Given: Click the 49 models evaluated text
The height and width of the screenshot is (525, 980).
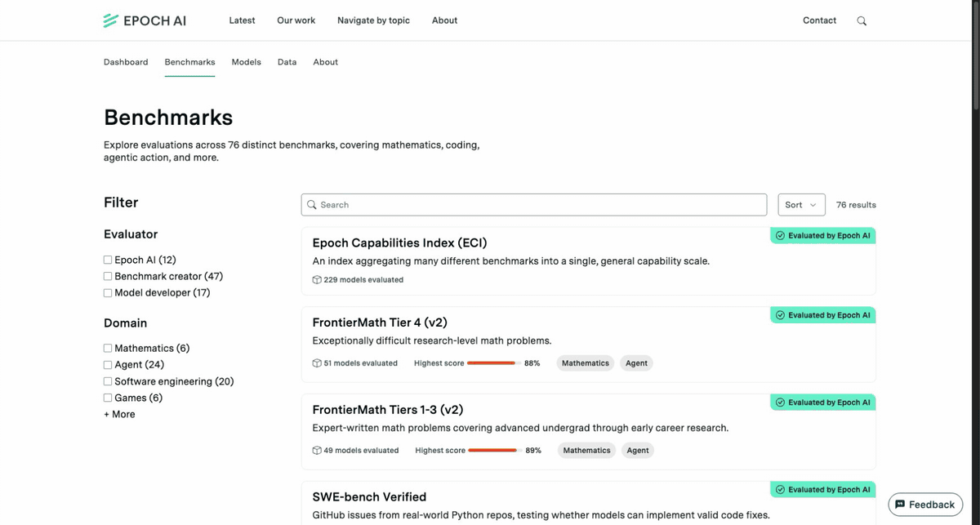Looking at the screenshot, I should click(361, 451).
